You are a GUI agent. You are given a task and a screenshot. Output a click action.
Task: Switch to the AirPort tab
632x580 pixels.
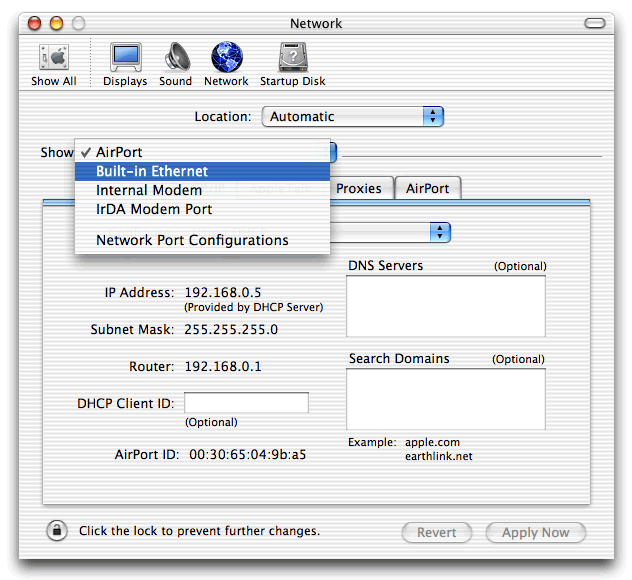(427, 188)
